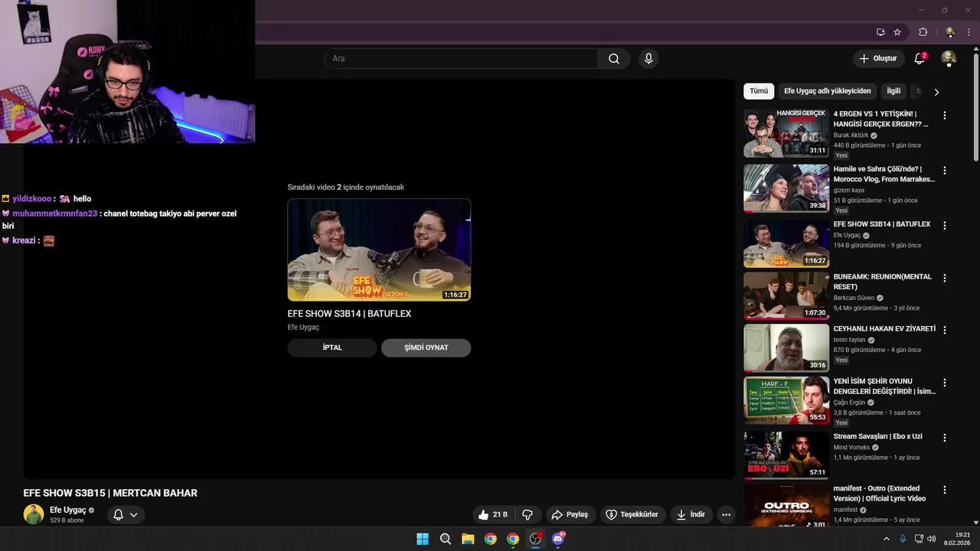Click the Teşekkürler button

tap(632, 515)
